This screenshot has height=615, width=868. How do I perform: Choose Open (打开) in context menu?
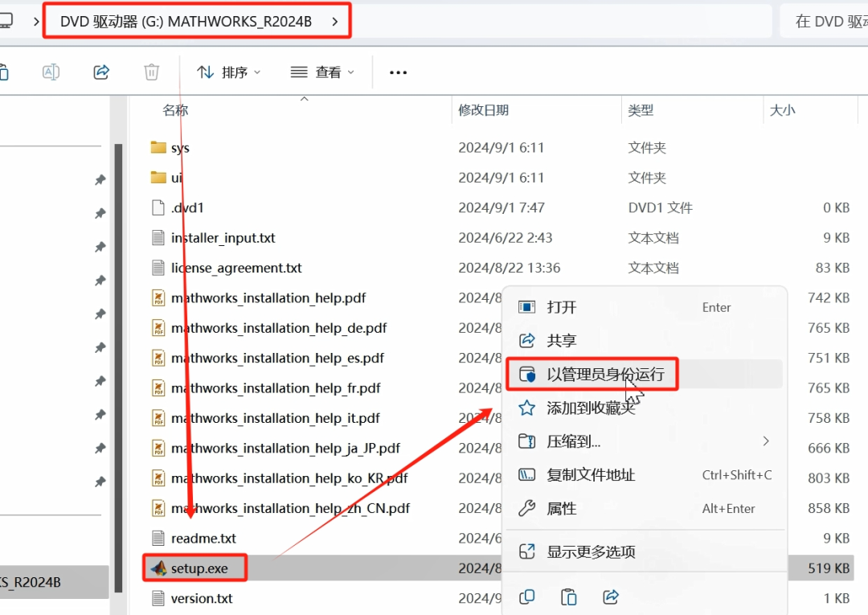click(x=645, y=307)
